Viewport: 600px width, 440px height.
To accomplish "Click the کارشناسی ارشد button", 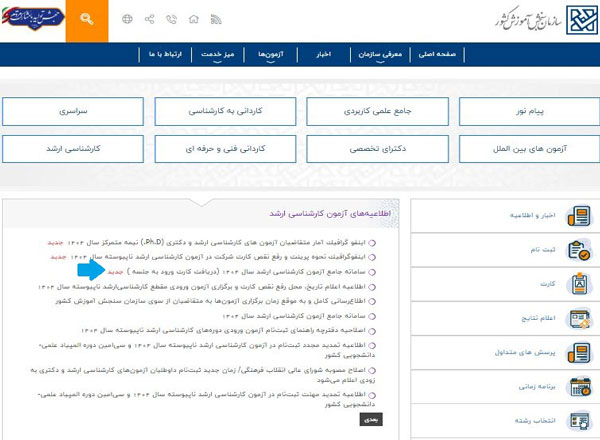I will click(73, 149).
